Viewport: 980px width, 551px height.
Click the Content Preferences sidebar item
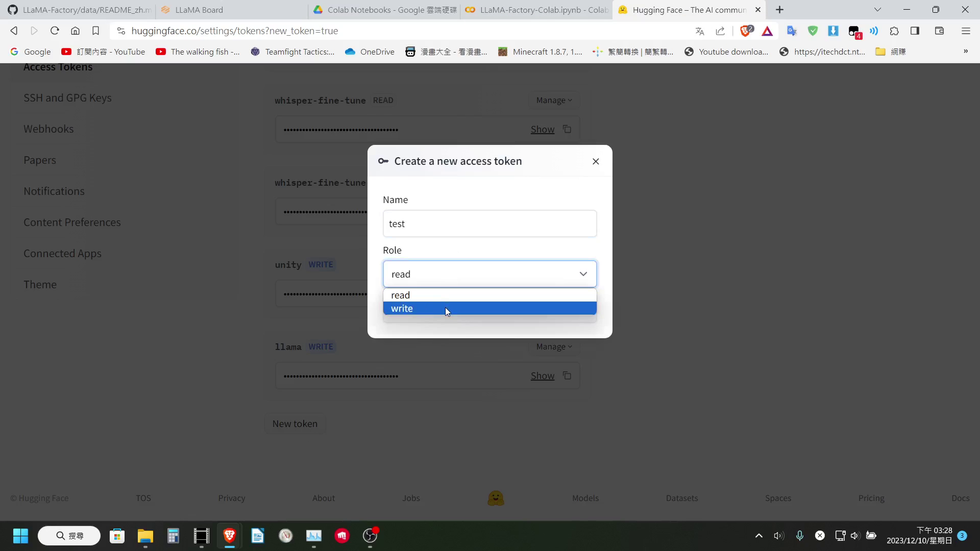(x=72, y=221)
